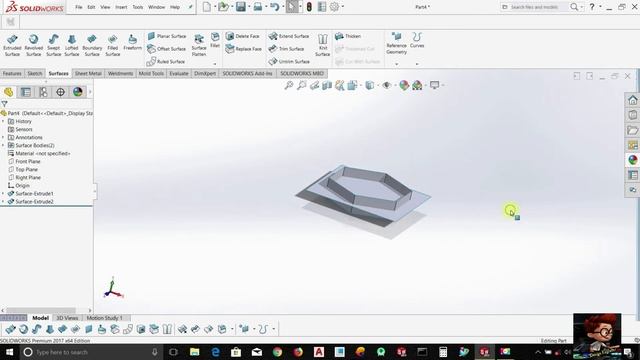Open the Appearances tab in task pane
This screenshot has height=360, width=640.
click(x=633, y=160)
